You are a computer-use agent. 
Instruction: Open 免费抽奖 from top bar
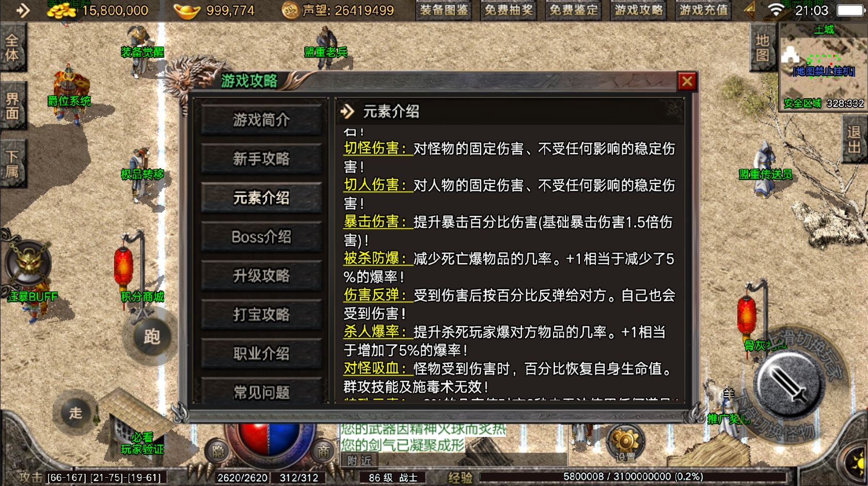point(509,10)
